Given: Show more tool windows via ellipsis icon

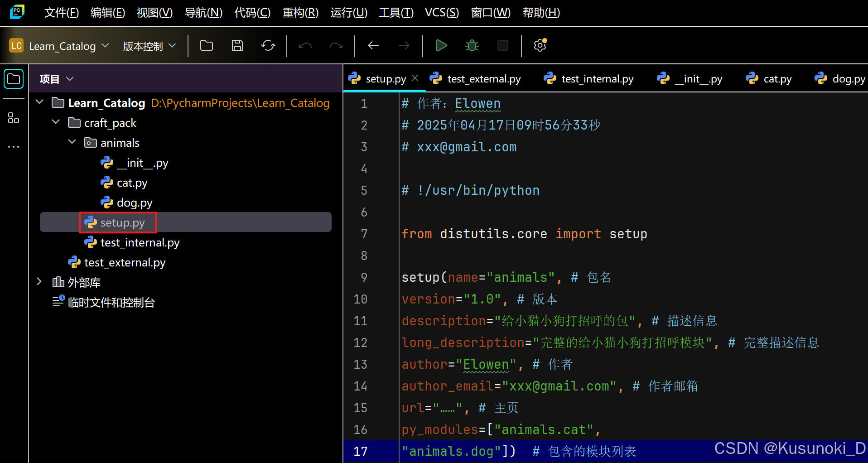Looking at the screenshot, I should click(13, 146).
